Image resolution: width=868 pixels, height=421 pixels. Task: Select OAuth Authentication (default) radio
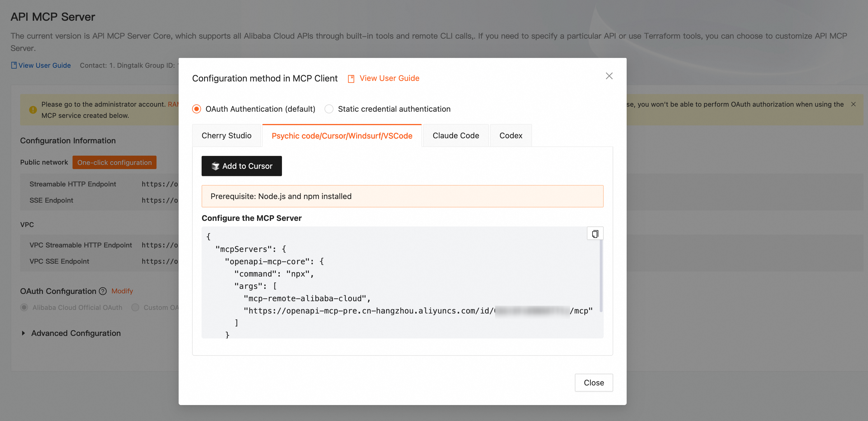click(197, 109)
